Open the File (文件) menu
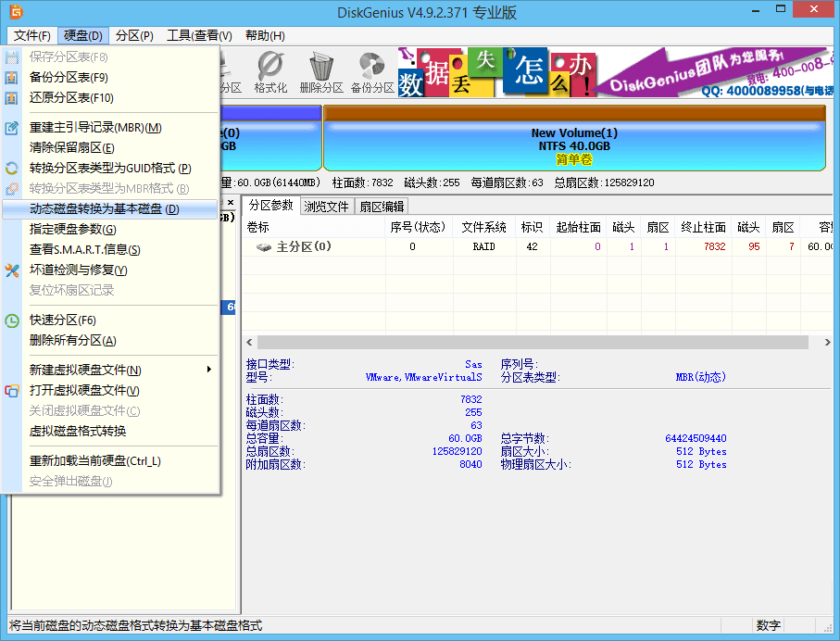Screen dimensions: 840x641 [32, 35]
